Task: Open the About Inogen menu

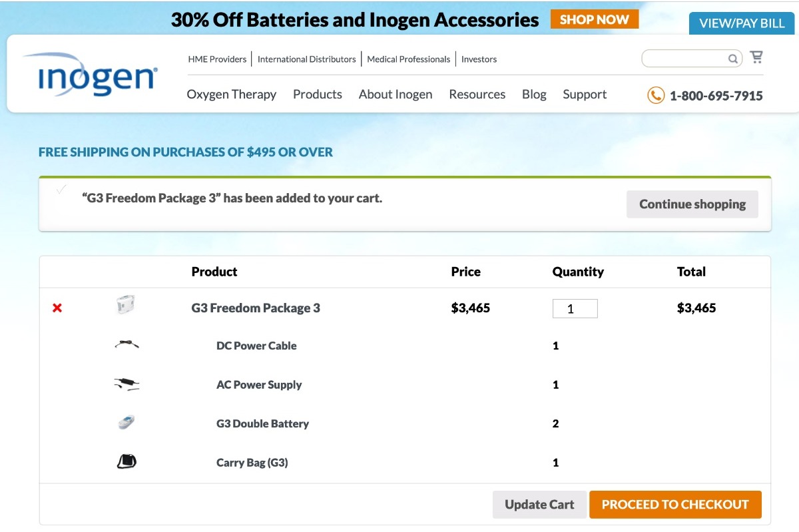Action: [396, 95]
